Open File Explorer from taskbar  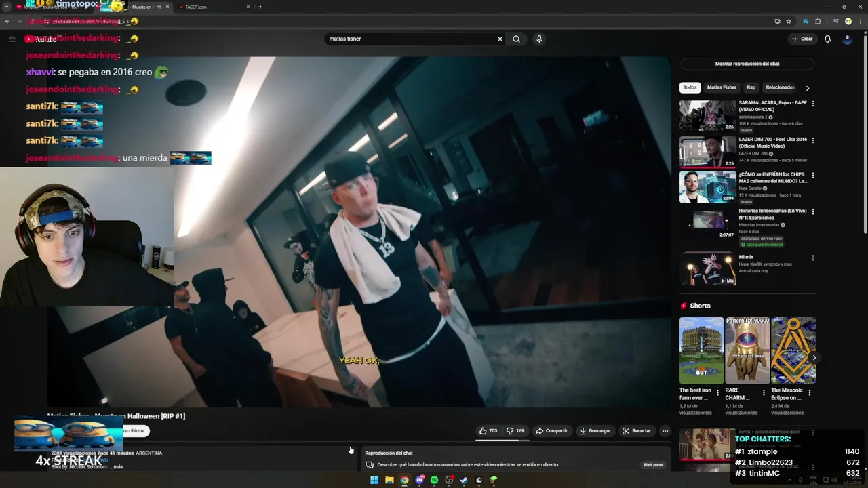point(389,480)
